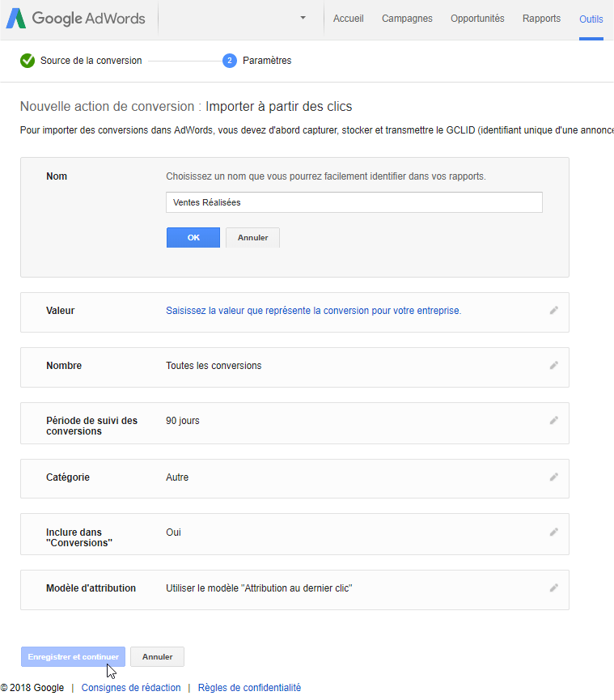This screenshot has height=700, width=614.
Task: Click the Nombre section label
Action: pos(64,365)
